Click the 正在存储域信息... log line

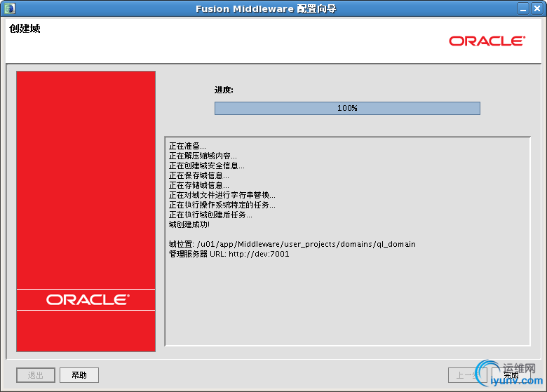(199, 185)
